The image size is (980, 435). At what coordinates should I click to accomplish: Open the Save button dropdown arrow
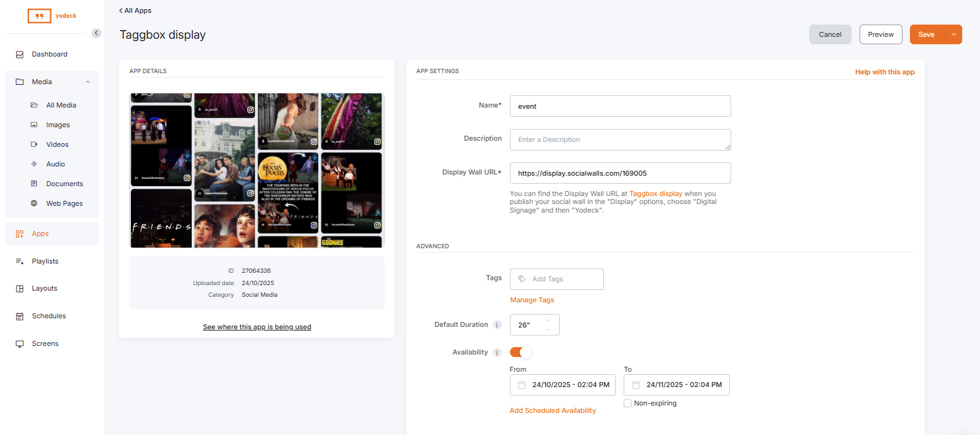click(x=954, y=34)
